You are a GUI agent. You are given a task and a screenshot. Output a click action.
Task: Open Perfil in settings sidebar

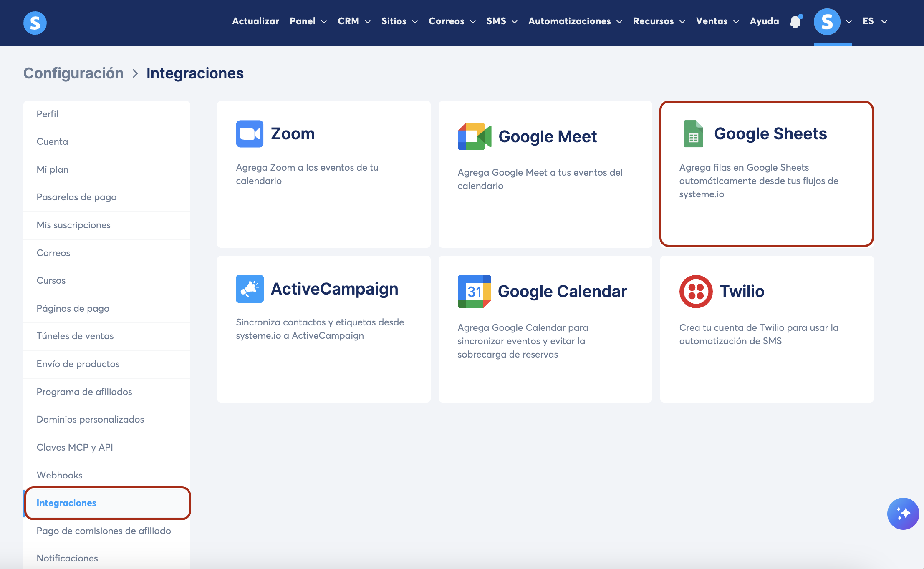(107, 114)
